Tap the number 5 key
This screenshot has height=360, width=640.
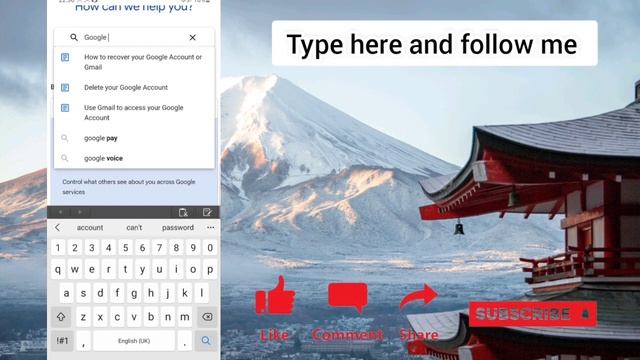126,248
